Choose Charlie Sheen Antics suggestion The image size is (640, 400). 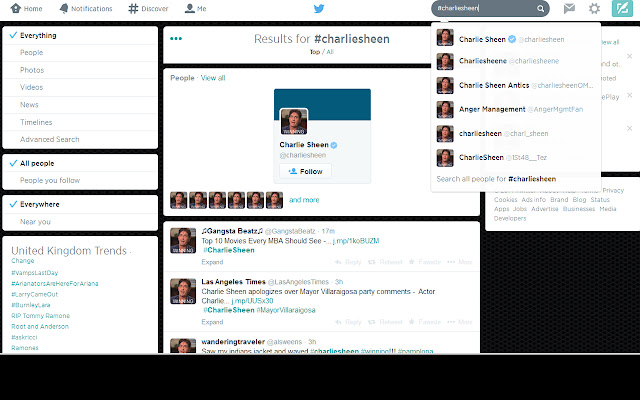[x=516, y=85]
